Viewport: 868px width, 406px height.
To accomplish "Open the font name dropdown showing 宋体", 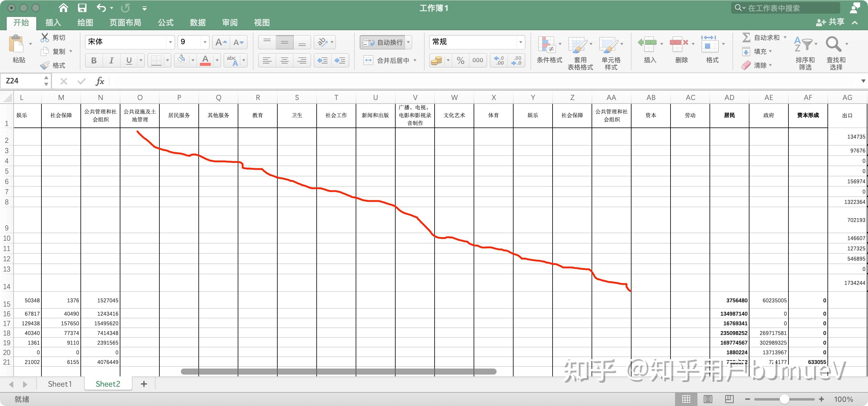I will coord(171,42).
